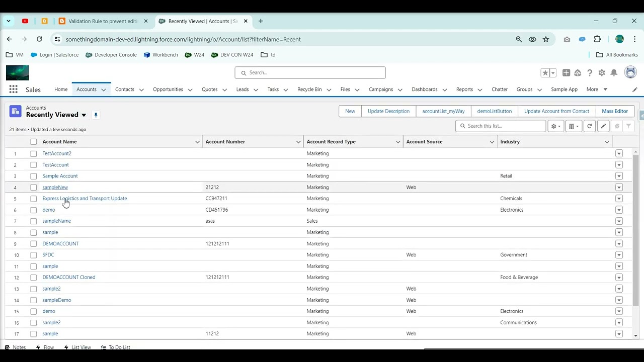Open the All Bookmarks folder

pos(617,55)
